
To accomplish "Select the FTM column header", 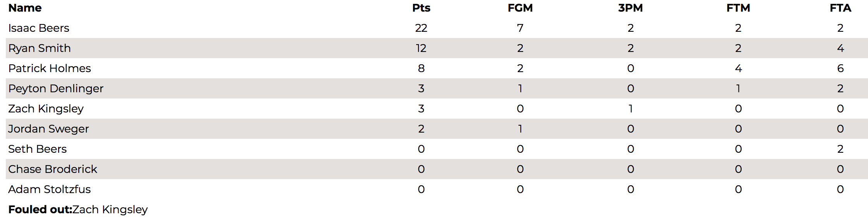I will [738, 8].
